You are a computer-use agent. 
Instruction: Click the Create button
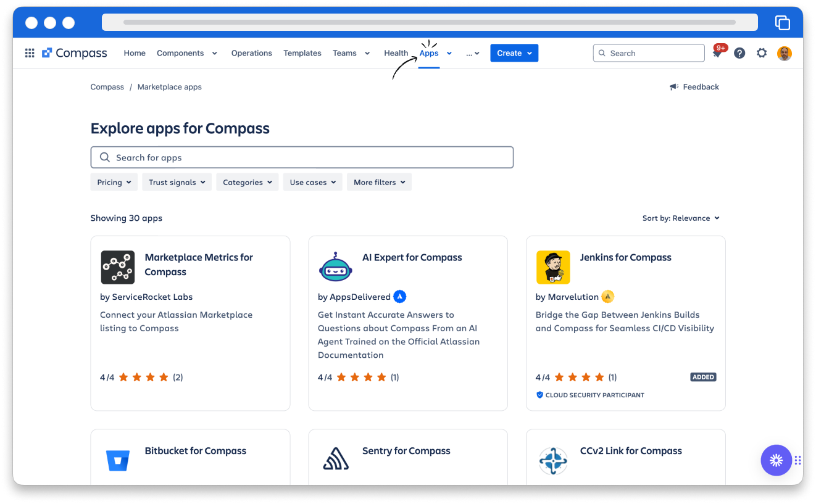click(514, 53)
